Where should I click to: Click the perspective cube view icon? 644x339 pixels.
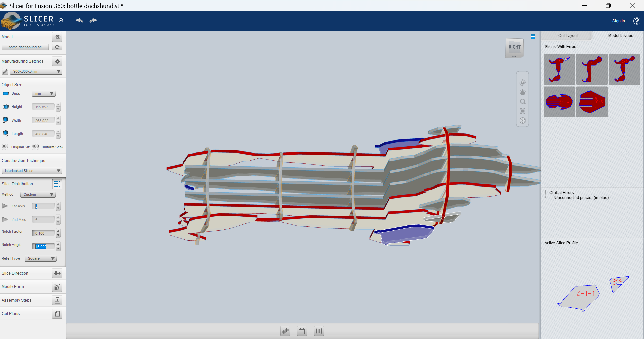[x=523, y=120]
